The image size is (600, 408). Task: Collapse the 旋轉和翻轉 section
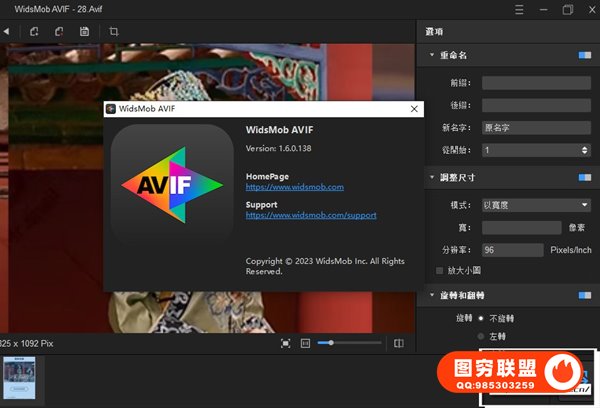(431, 297)
